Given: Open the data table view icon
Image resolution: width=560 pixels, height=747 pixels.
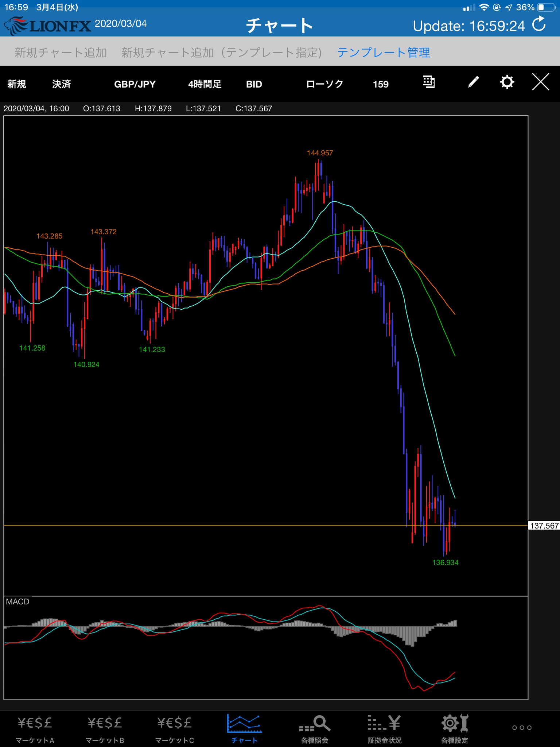Looking at the screenshot, I should coord(428,82).
